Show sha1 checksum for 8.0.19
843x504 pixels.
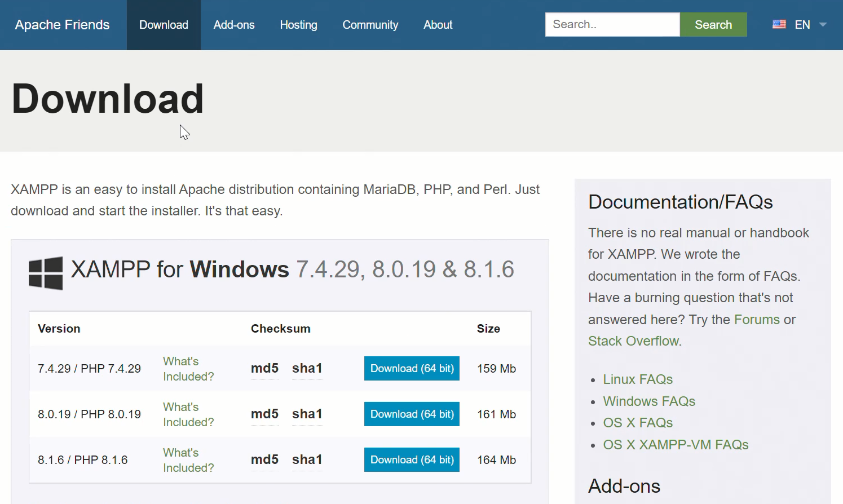click(307, 414)
